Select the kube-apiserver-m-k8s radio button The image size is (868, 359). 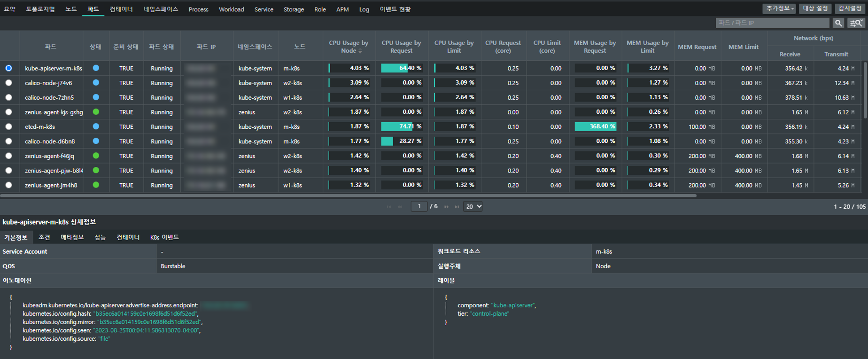tap(8, 68)
